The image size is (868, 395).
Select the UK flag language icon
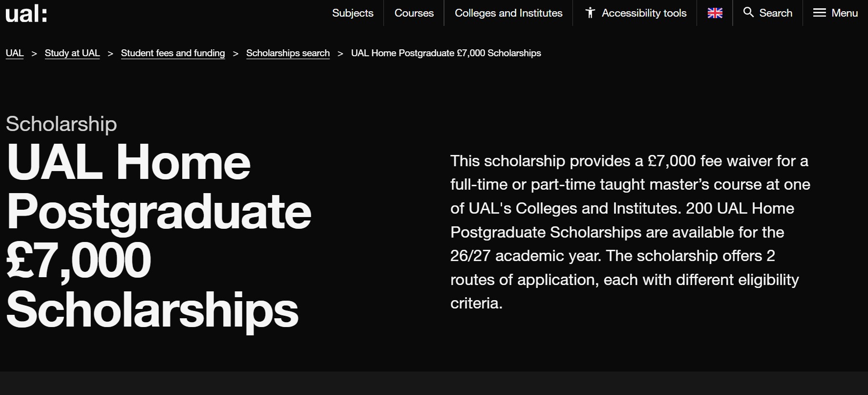(714, 13)
